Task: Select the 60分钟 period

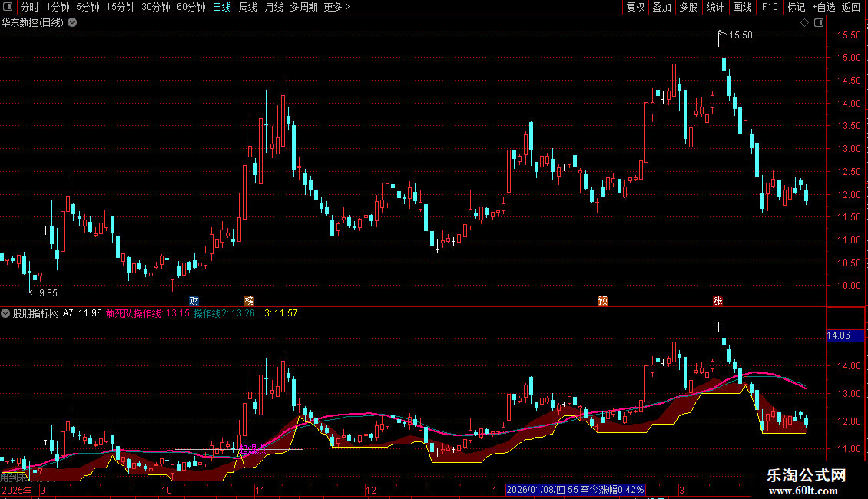Action: 191,7
